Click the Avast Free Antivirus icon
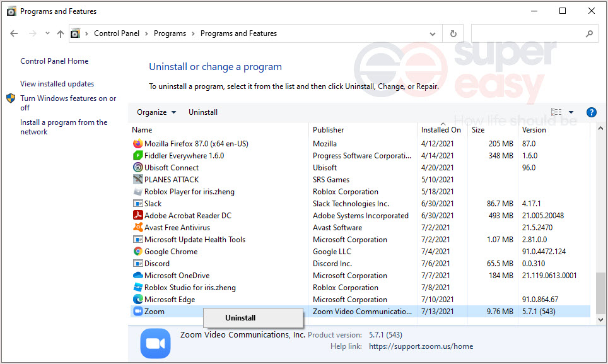 click(x=137, y=228)
